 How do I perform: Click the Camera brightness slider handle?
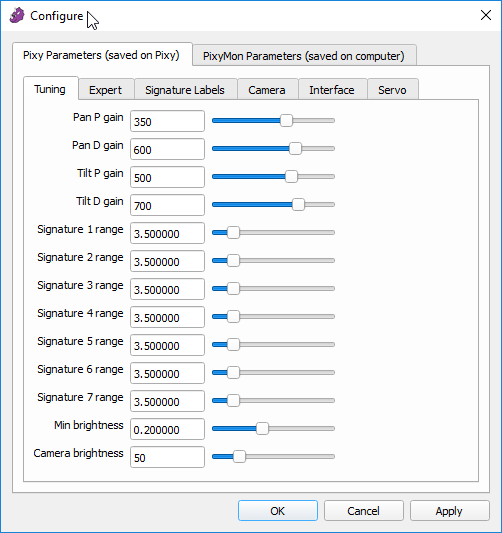239,456
